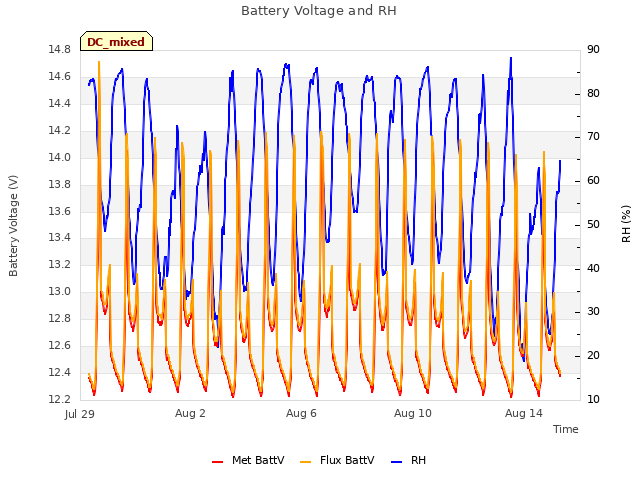Viewport: 640px width, 480px height.
Task: Click the 50 RH tick label
Action: tap(593, 224)
